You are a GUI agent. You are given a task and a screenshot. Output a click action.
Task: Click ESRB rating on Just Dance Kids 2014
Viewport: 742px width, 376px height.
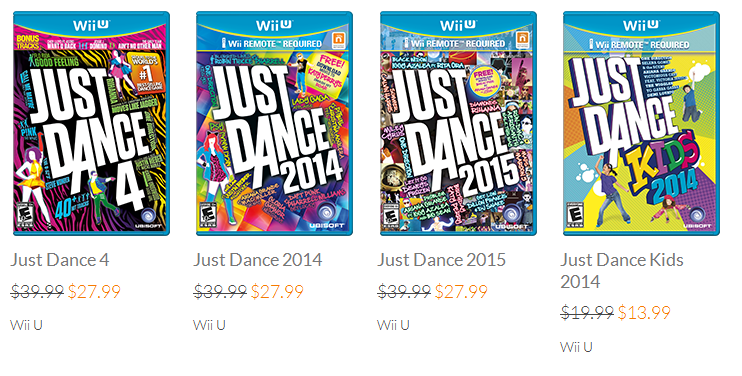(574, 215)
